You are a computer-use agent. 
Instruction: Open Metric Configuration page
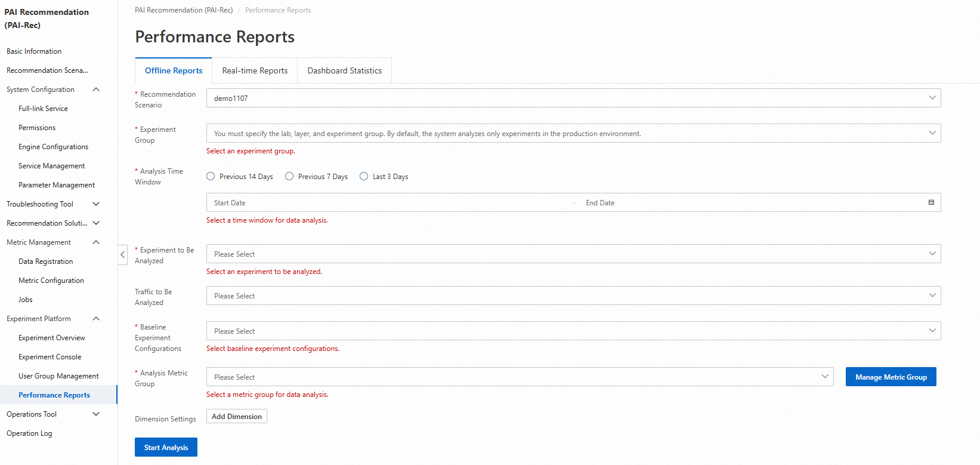pyautogui.click(x=51, y=281)
